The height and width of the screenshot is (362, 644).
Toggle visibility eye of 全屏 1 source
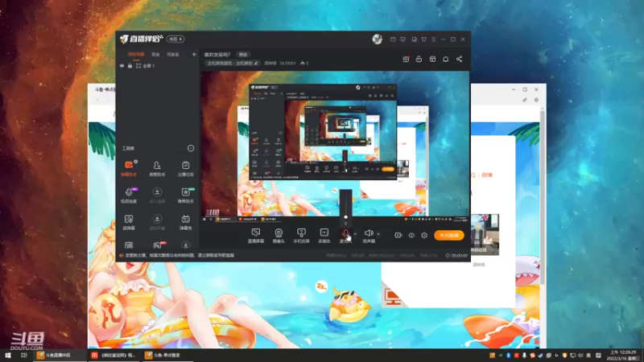coord(122,66)
